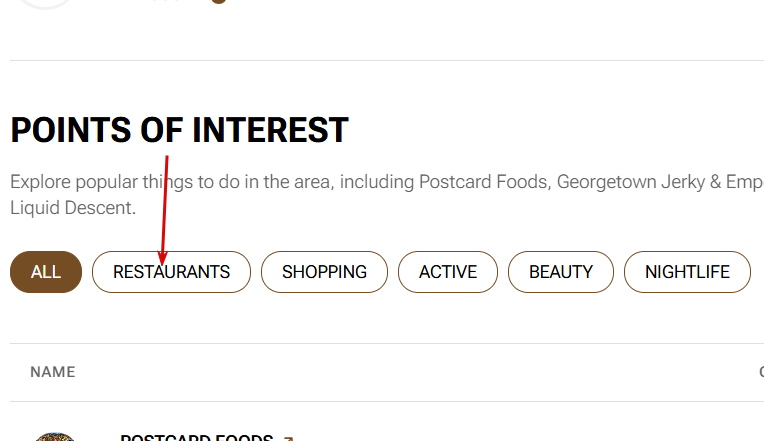This screenshot has height=441, width=764.
Task: Click the external-link arrow beside Postcard Foods
Action: pyautogui.click(x=288, y=438)
